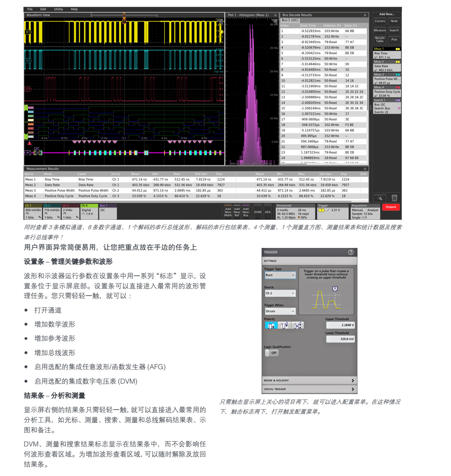Open the Trigger Type dropdown showing Runt
This screenshot has width=451, height=476.
point(280,275)
